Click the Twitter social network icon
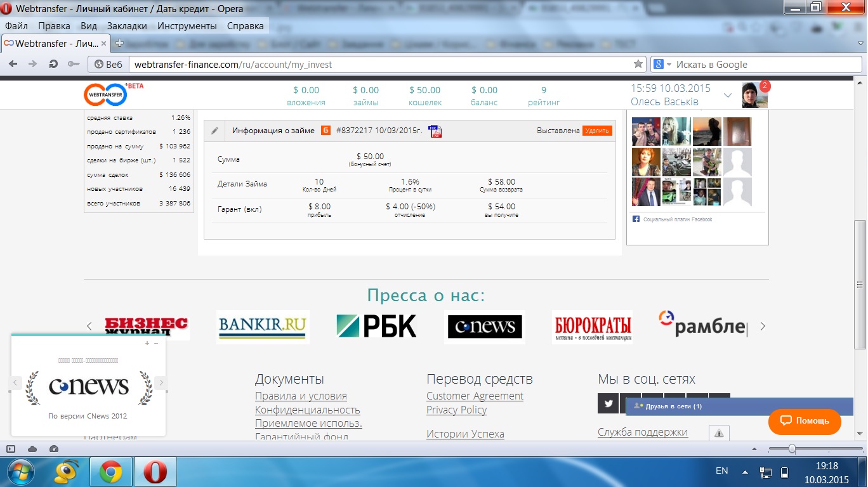This screenshot has height=487, width=868. click(x=608, y=403)
